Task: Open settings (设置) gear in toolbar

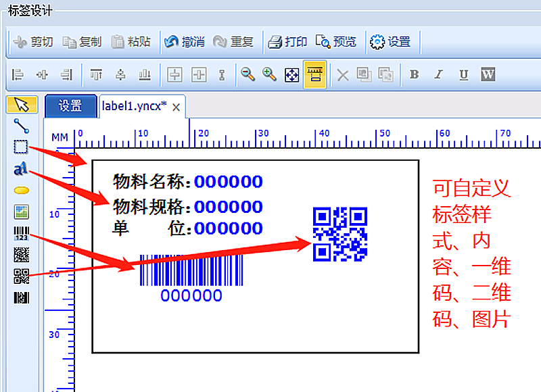Action: [390, 42]
